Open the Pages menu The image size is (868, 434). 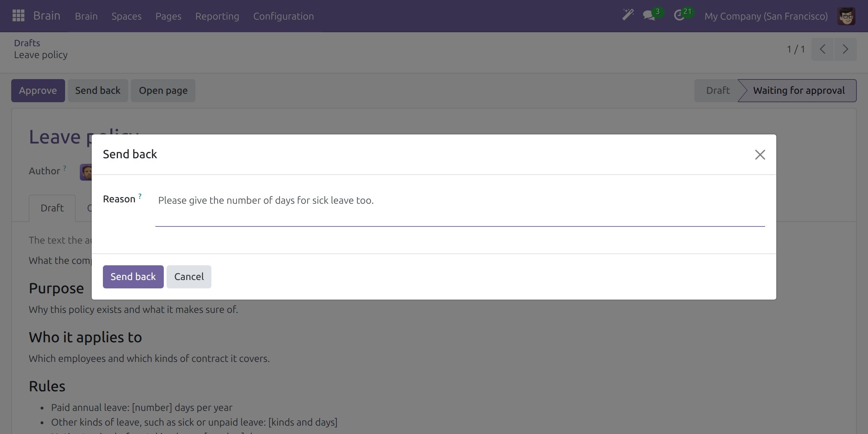(168, 16)
